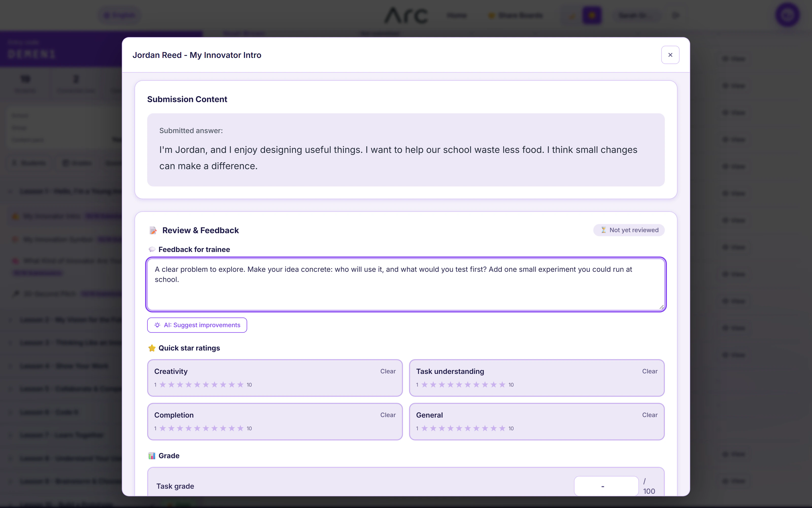Set General rating to seventh star
This screenshot has width=812, height=508.
(476, 428)
